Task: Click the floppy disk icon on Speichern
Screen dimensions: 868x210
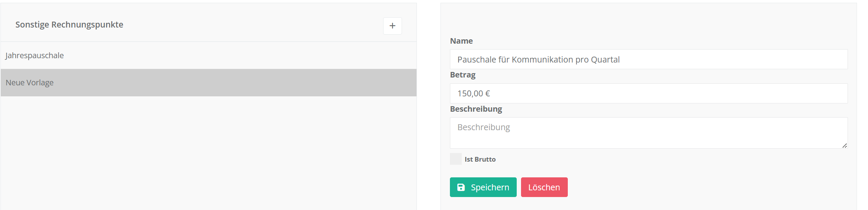Action: 461,188
